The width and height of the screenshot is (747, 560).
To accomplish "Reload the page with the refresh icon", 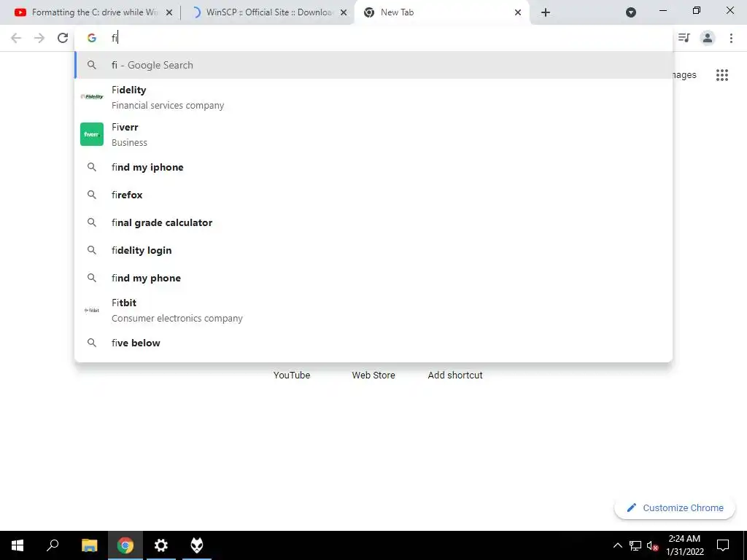I will 63,38.
